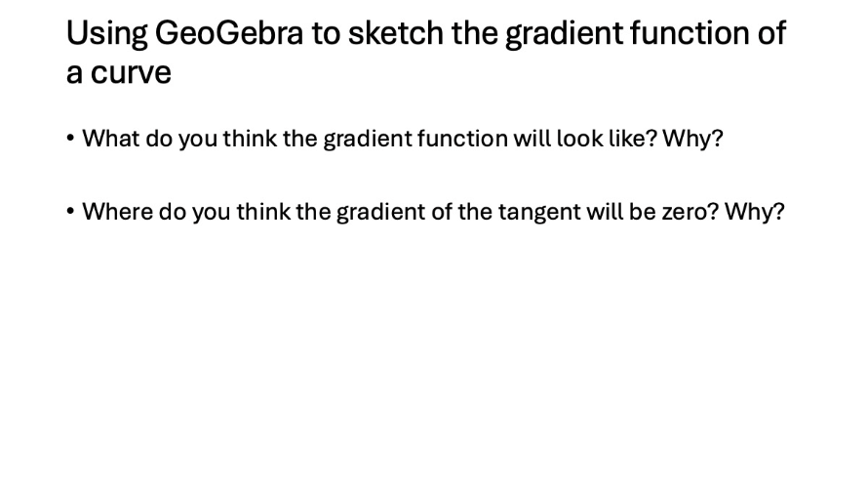868x489 pixels.
Task: Click the empty slide area below the bullets
Action: 434,361
